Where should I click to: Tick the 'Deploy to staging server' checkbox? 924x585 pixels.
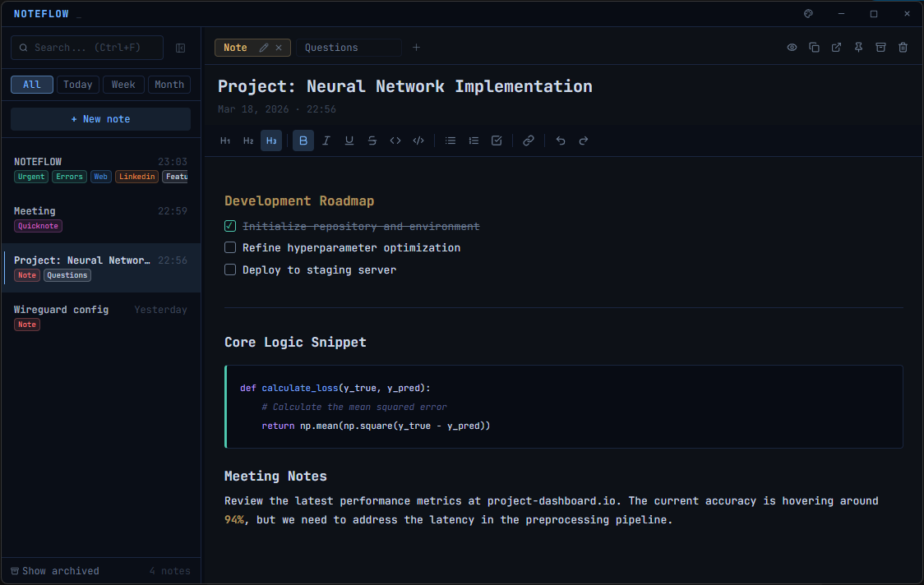point(230,269)
